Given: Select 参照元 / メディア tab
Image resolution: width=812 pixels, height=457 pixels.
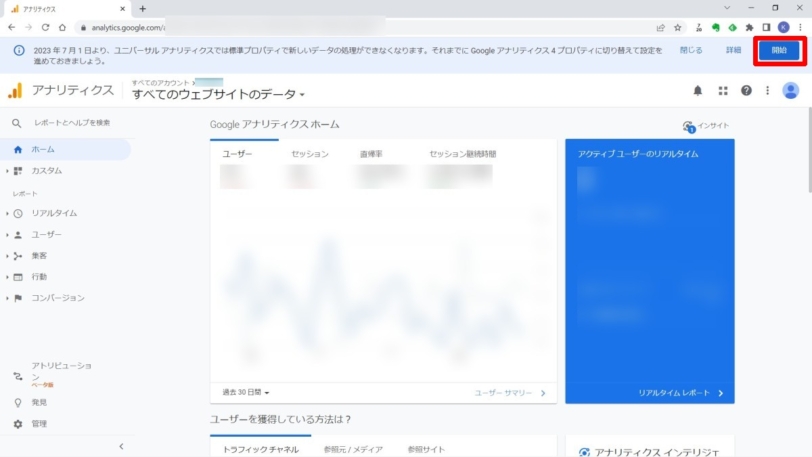Looking at the screenshot, I should (x=353, y=449).
